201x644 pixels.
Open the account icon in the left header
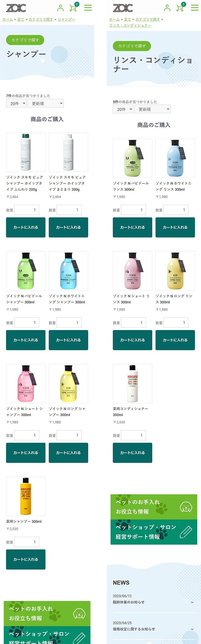tap(60, 8)
